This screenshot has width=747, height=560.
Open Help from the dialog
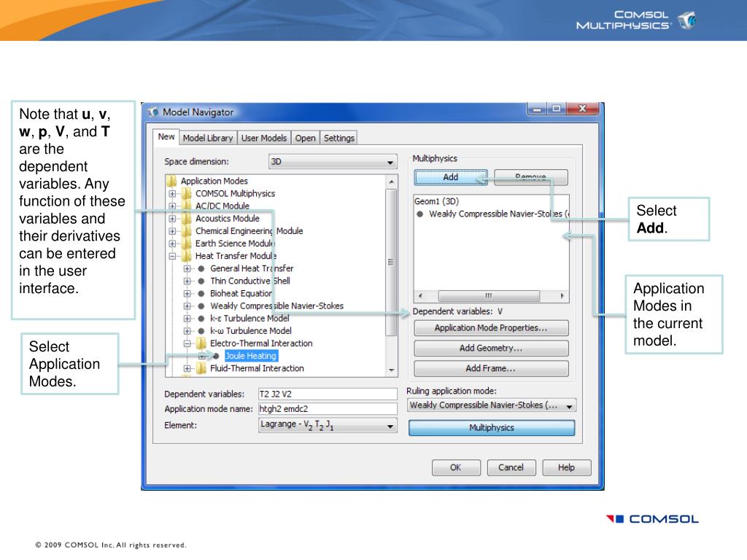click(x=566, y=467)
